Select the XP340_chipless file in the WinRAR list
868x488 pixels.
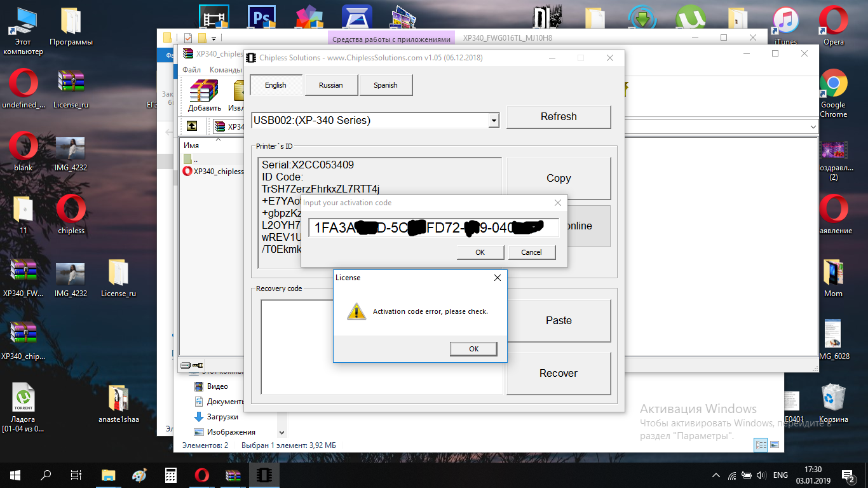tap(213, 171)
